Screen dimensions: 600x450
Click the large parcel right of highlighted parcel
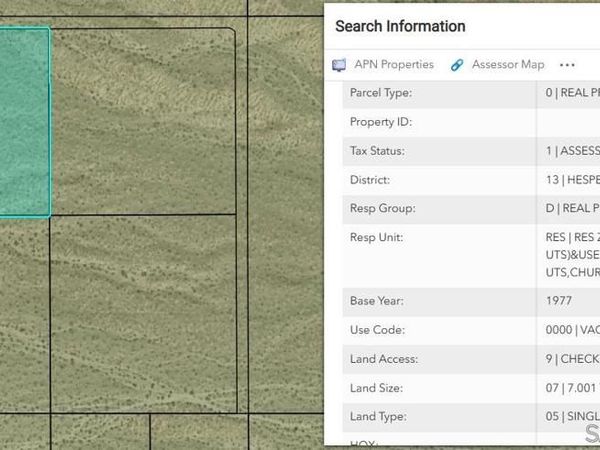[142, 120]
